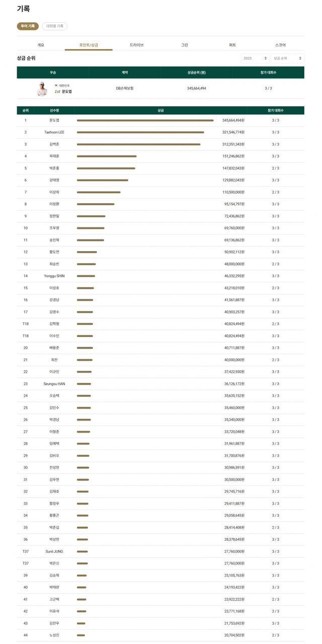Open the 2025 year dropdown
The image size is (322, 644).
(255, 58)
